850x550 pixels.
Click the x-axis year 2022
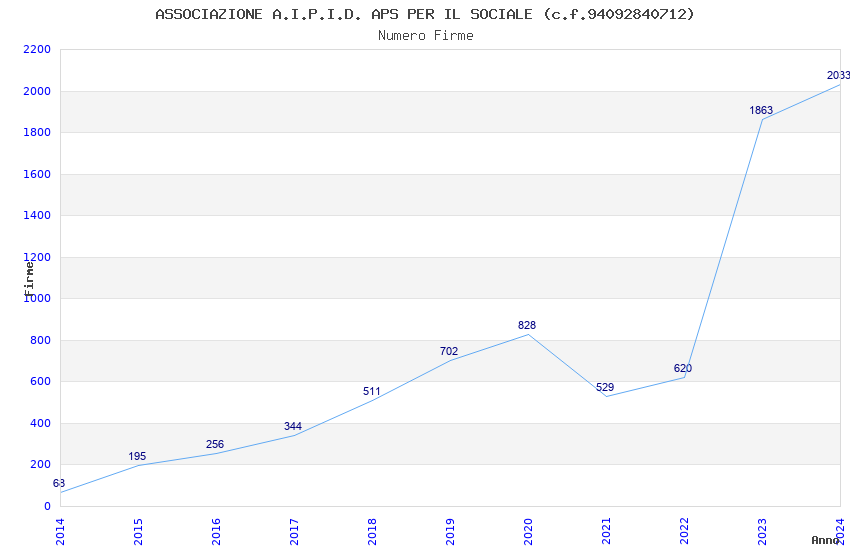click(685, 532)
